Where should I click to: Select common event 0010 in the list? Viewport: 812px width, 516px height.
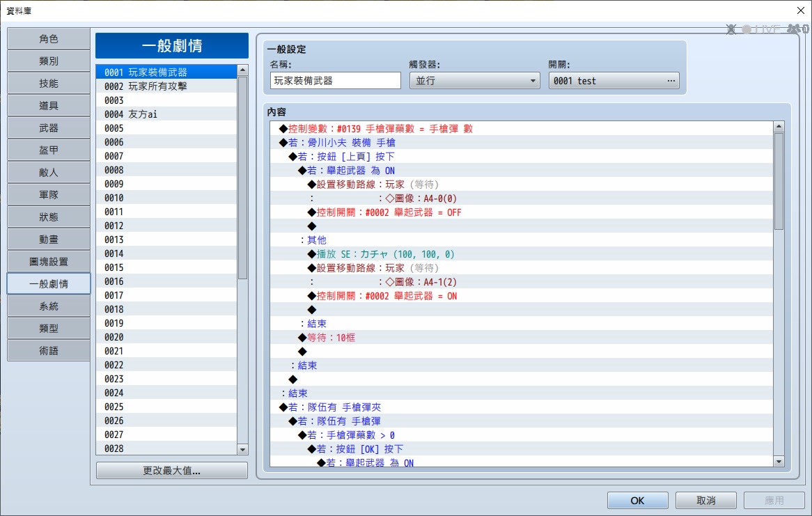166,198
